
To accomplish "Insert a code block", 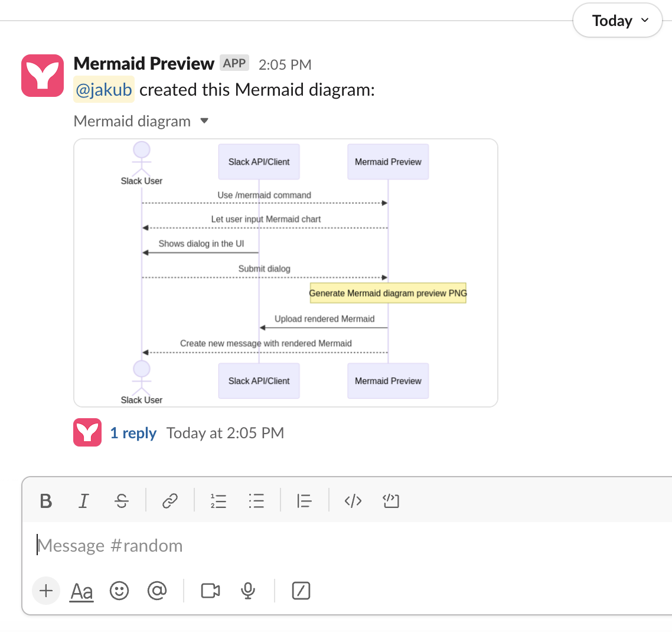I will point(390,500).
